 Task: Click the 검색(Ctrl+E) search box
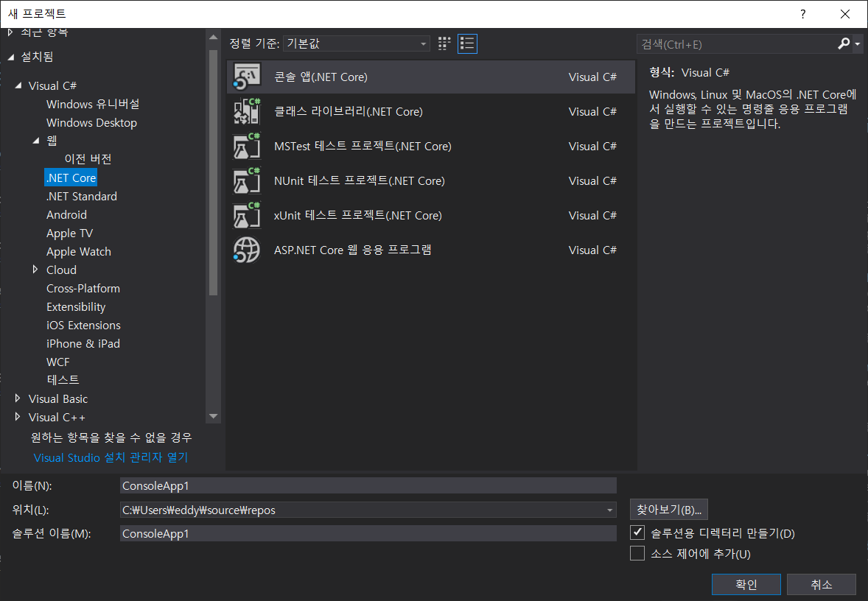(736, 43)
